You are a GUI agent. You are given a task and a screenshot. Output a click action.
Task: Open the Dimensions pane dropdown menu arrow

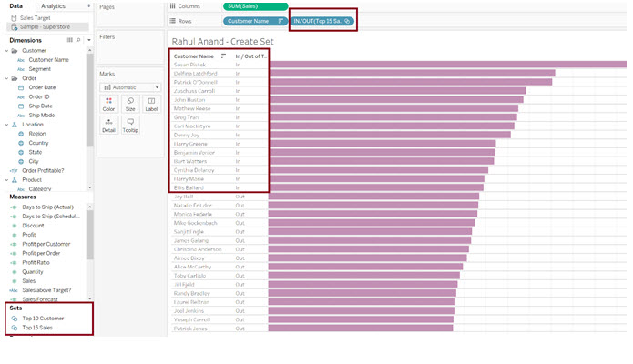pos(89,40)
